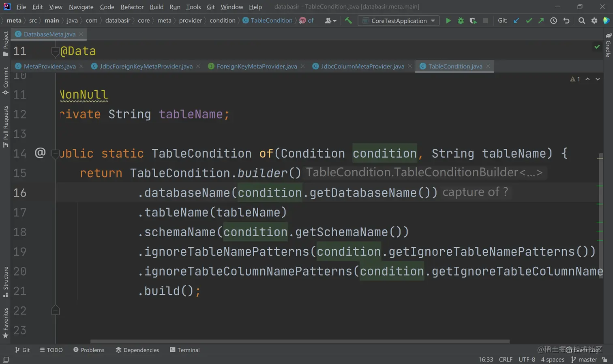Run CoreTestApplication with the green play icon
This screenshot has width=613, height=364.
point(448,21)
